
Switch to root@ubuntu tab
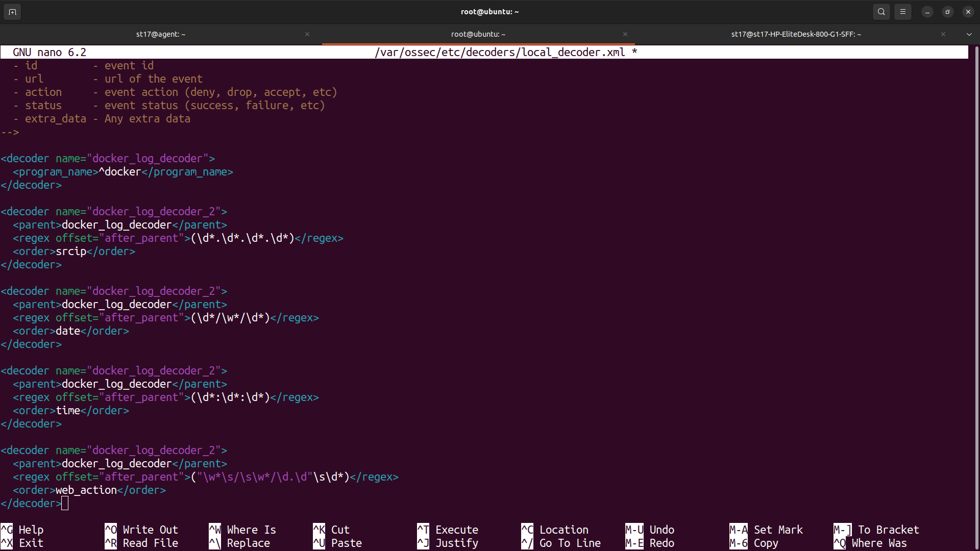click(x=478, y=34)
